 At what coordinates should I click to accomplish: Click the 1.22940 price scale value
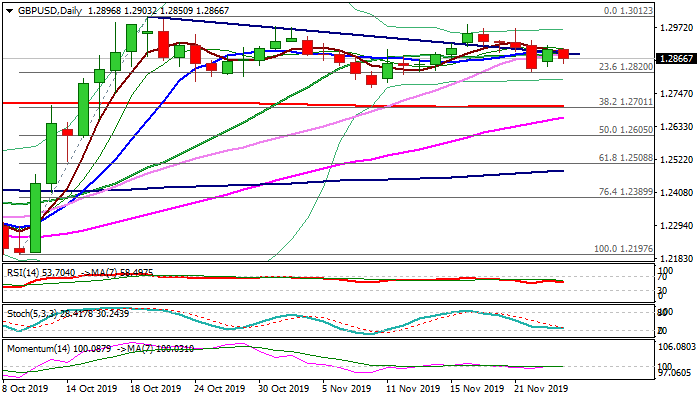[x=676, y=226]
